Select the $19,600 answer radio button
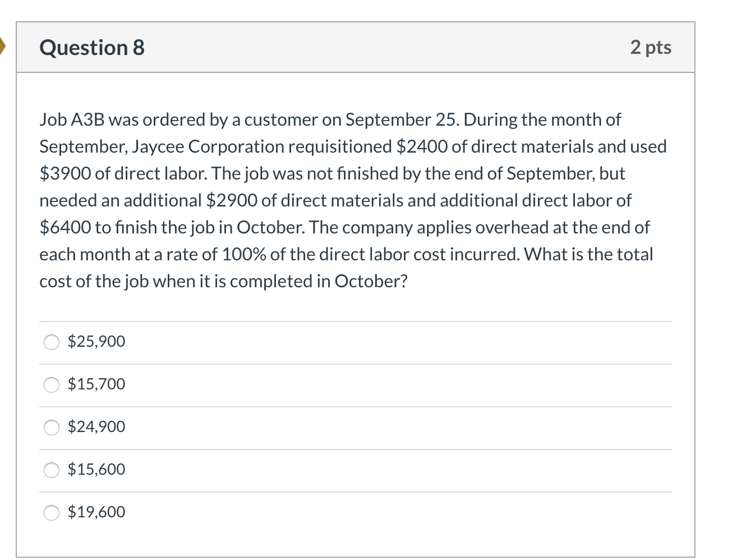This screenshot has width=737, height=560. coord(51,512)
